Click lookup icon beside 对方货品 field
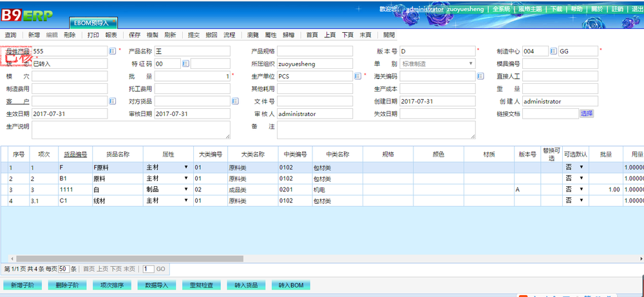 click(235, 101)
